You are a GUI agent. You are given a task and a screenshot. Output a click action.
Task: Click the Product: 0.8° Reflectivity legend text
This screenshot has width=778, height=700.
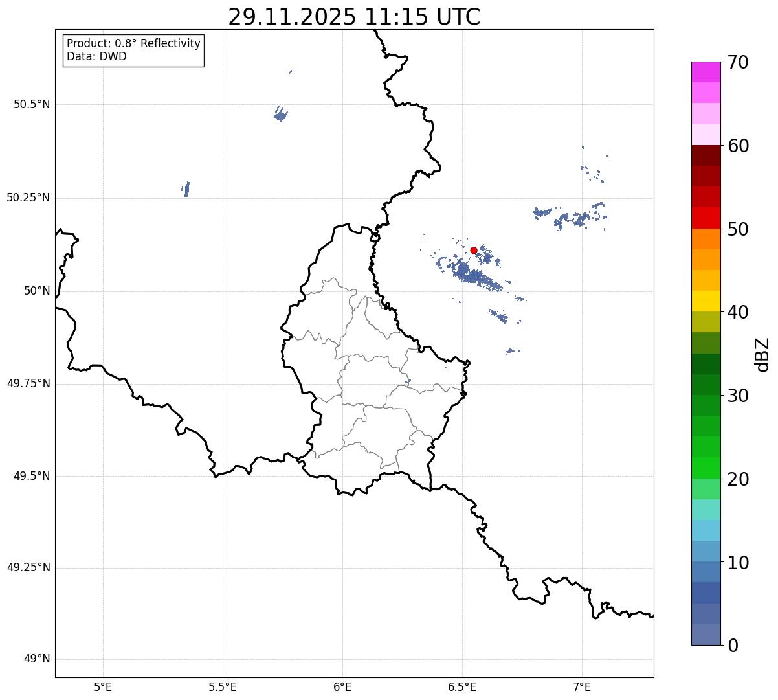[x=133, y=43]
